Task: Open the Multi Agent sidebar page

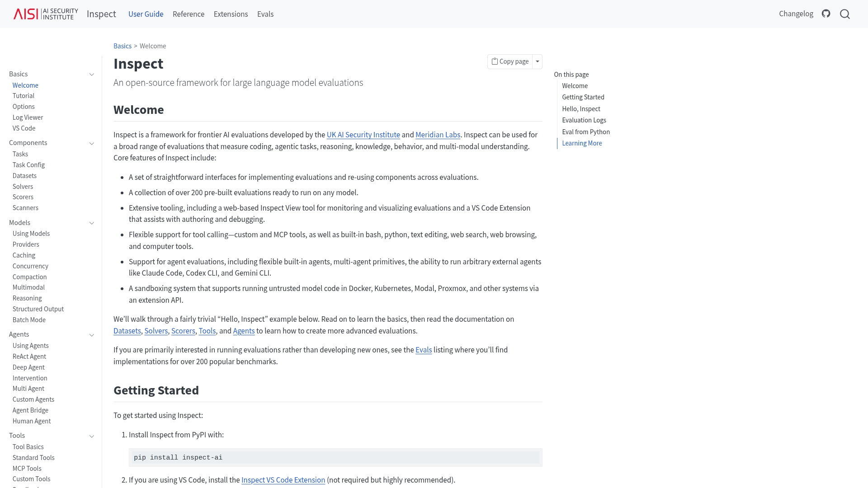Action: pos(28,389)
